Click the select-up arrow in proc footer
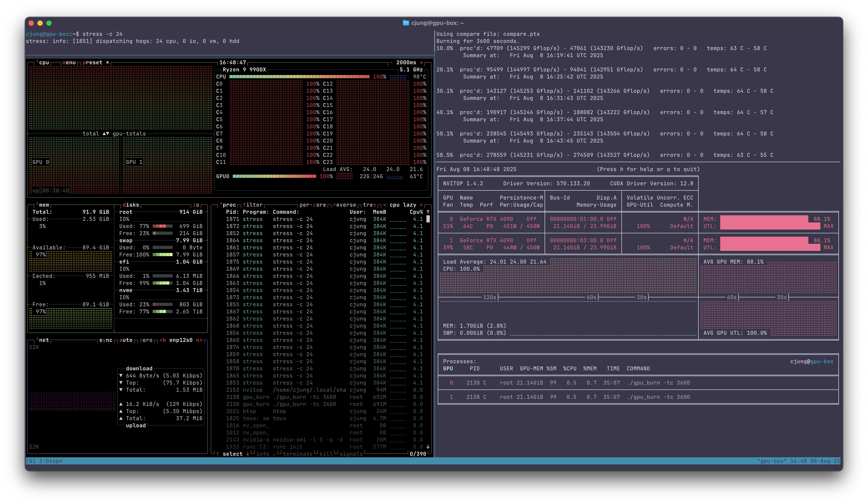The width and height of the screenshot is (868, 504). point(218,454)
